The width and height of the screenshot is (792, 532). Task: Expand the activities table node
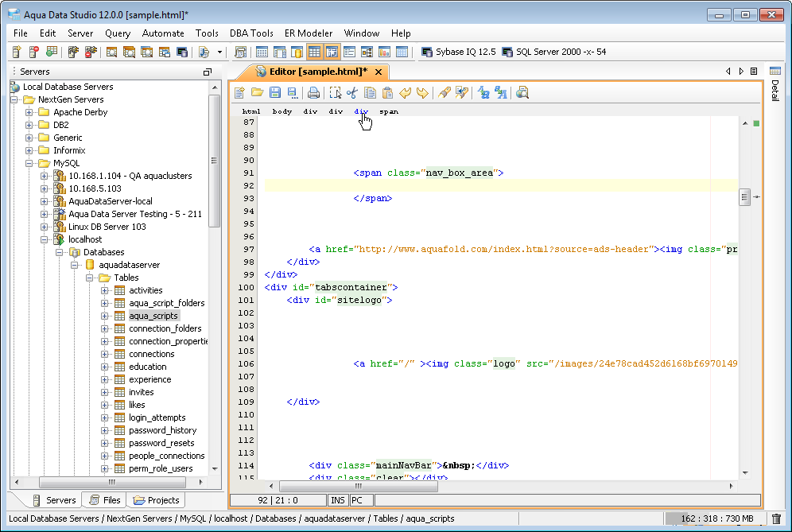(x=105, y=290)
